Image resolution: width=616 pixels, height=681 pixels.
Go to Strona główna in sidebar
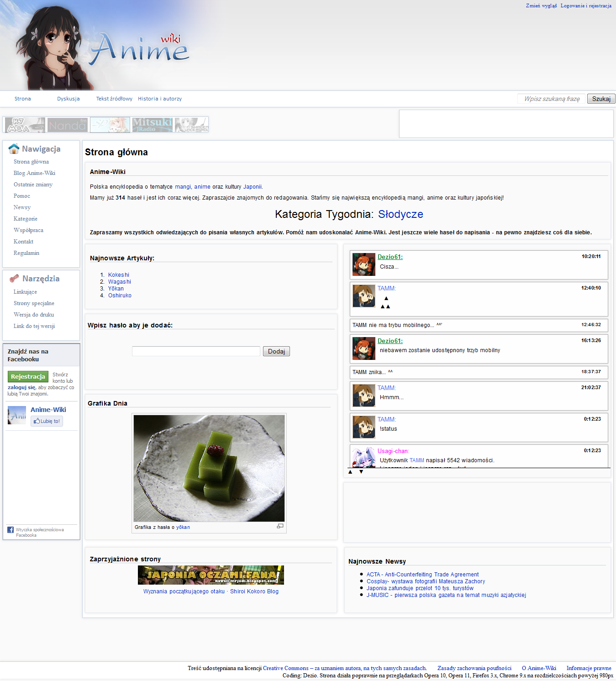click(x=31, y=162)
